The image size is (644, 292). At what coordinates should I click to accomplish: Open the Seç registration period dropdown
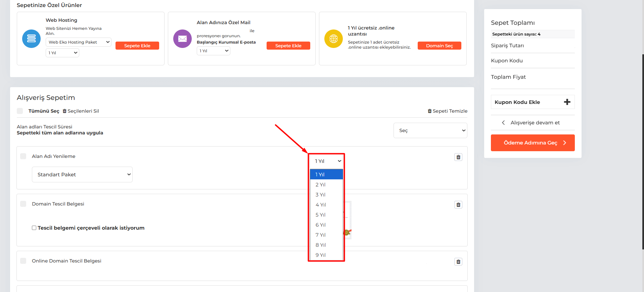coord(430,130)
